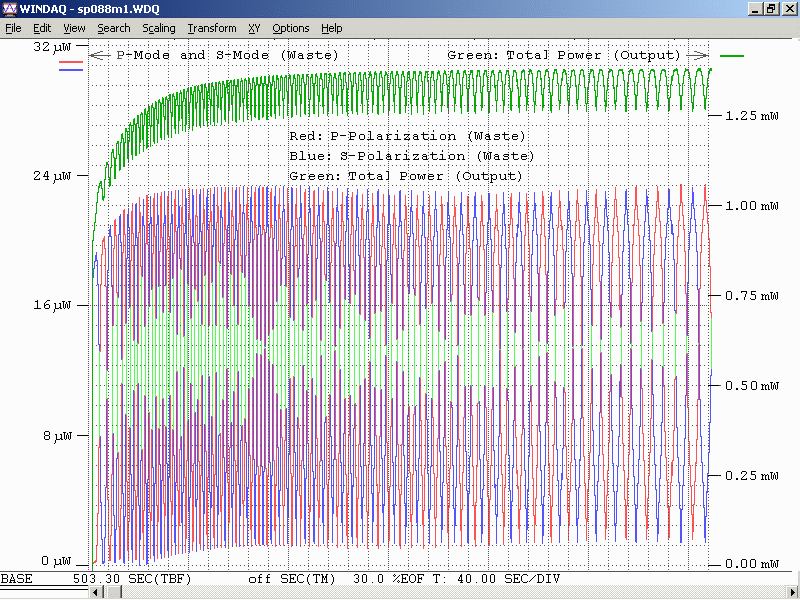Open the Transform menu
The image size is (800, 600).
212,28
